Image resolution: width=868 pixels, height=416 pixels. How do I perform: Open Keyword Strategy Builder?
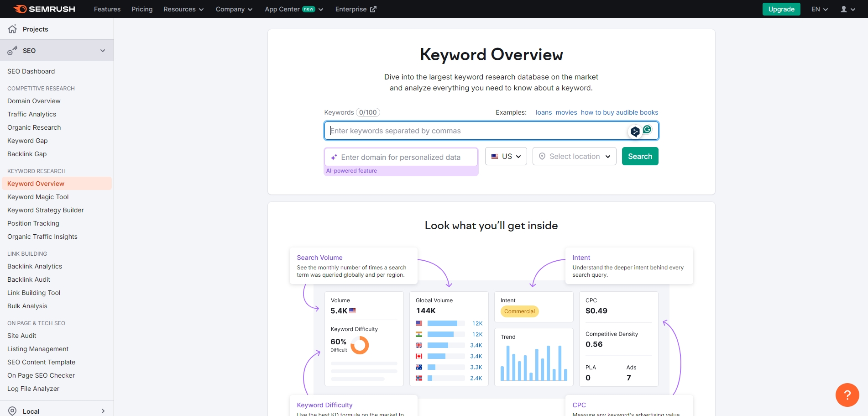pos(46,210)
